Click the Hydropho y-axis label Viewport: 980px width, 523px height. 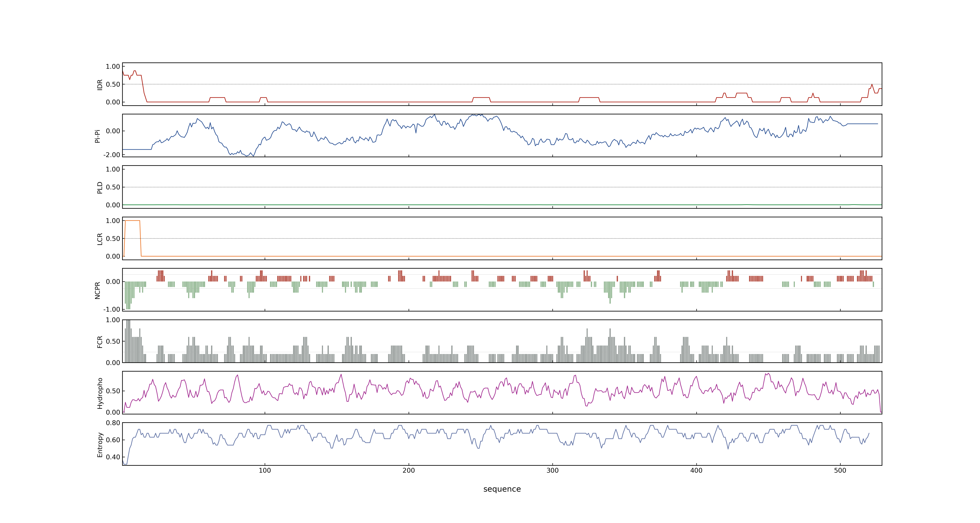pos(100,393)
